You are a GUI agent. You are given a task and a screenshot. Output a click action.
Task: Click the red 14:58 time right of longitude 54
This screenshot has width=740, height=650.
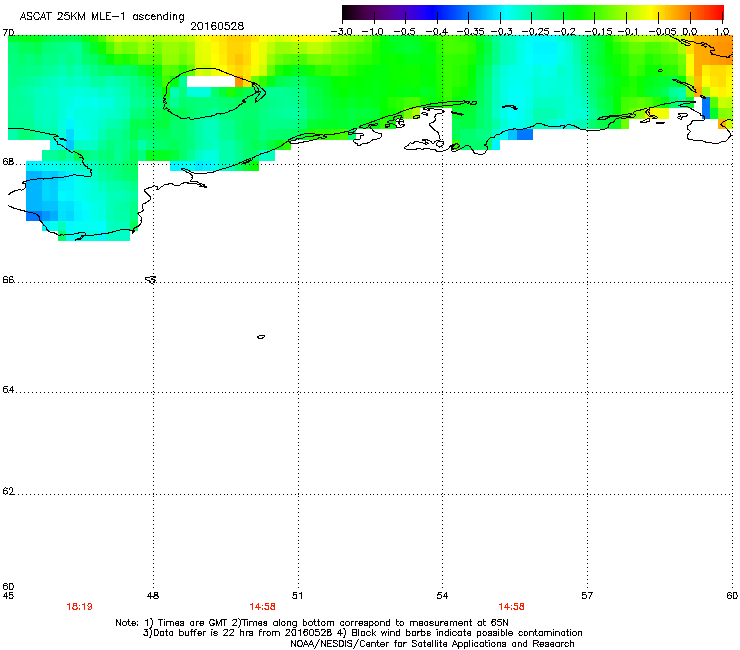(511, 607)
